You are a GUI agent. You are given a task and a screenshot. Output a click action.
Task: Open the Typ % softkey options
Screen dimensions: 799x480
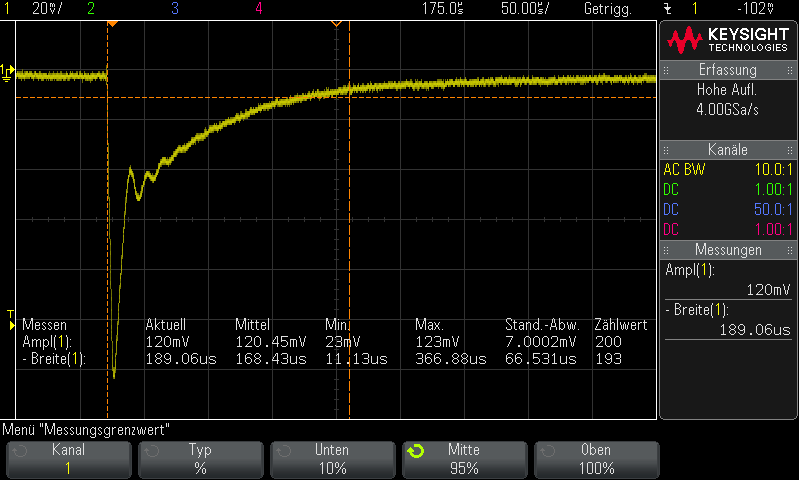200,460
